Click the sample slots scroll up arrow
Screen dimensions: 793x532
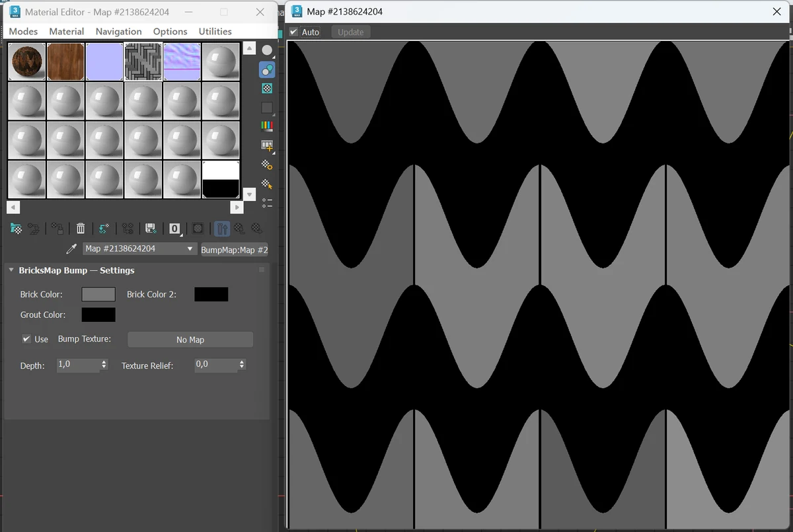249,48
